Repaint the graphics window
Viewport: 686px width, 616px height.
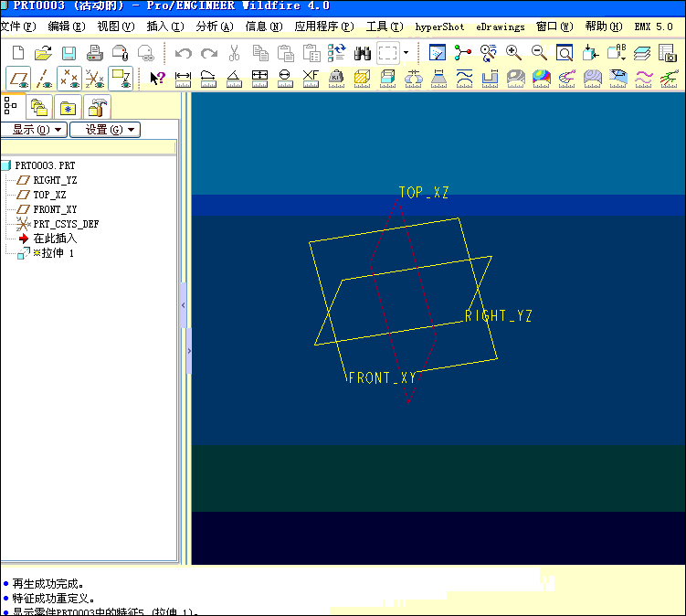pos(437,53)
